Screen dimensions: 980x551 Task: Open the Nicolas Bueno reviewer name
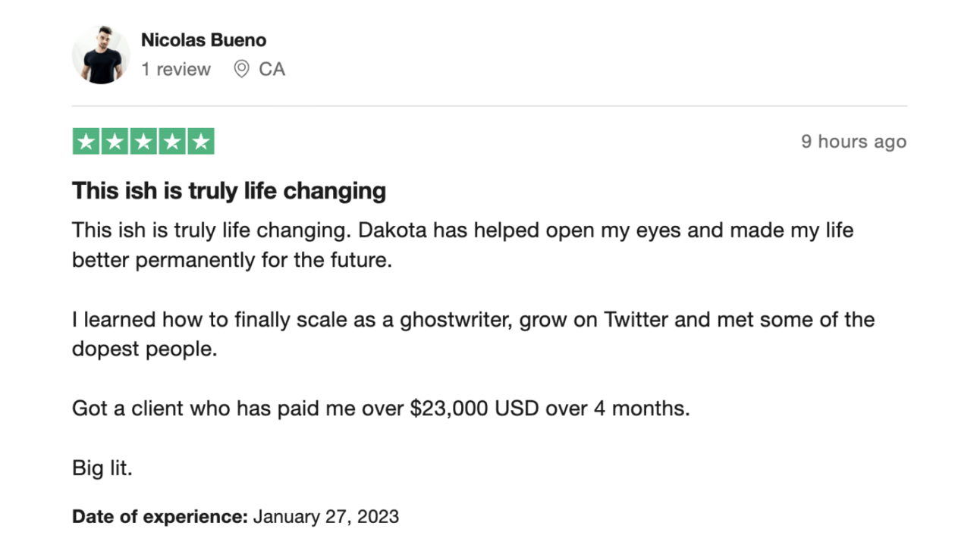[203, 40]
